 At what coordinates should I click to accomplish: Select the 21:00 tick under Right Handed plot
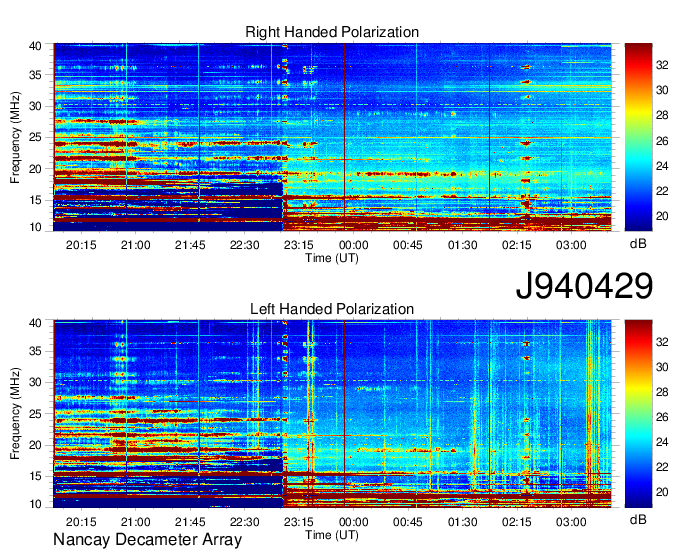click(x=135, y=245)
